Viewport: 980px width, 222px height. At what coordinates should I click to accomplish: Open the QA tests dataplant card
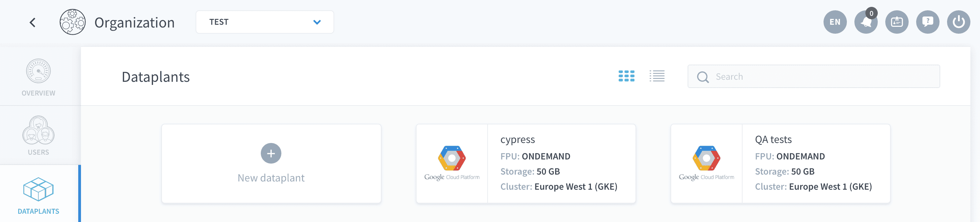pos(780,164)
